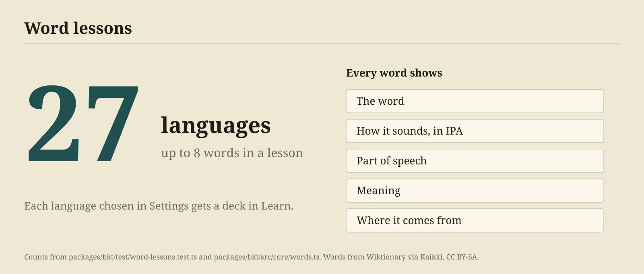Click the 'Where it comes from' box
This screenshot has height=274, width=644.
pos(475,220)
